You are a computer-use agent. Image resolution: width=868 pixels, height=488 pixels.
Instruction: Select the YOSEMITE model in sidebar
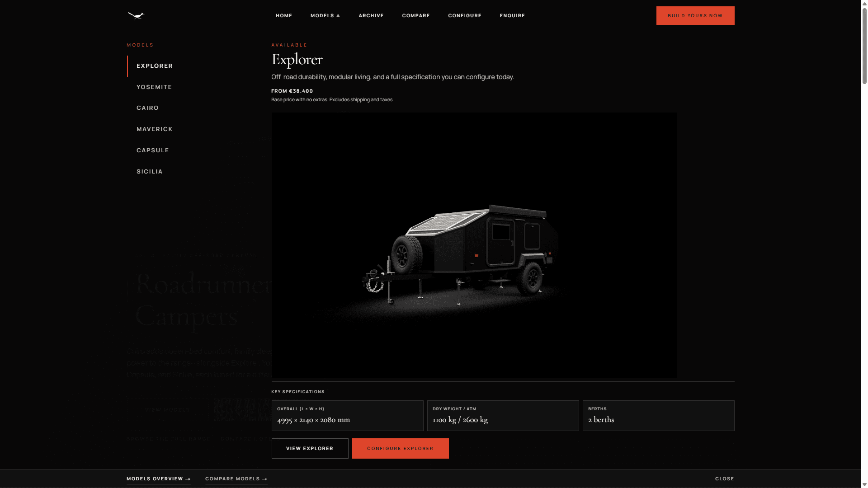(x=154, y=87)
